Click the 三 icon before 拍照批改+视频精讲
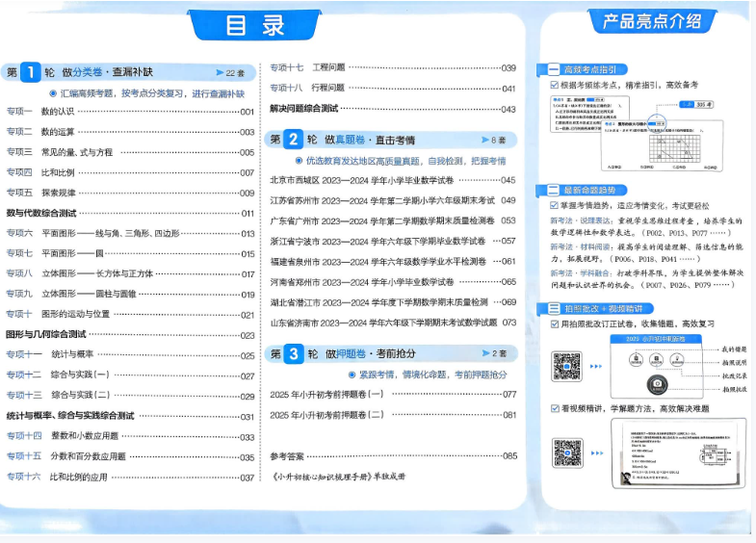This screenshot has height=543, width=756. (554, 308)
